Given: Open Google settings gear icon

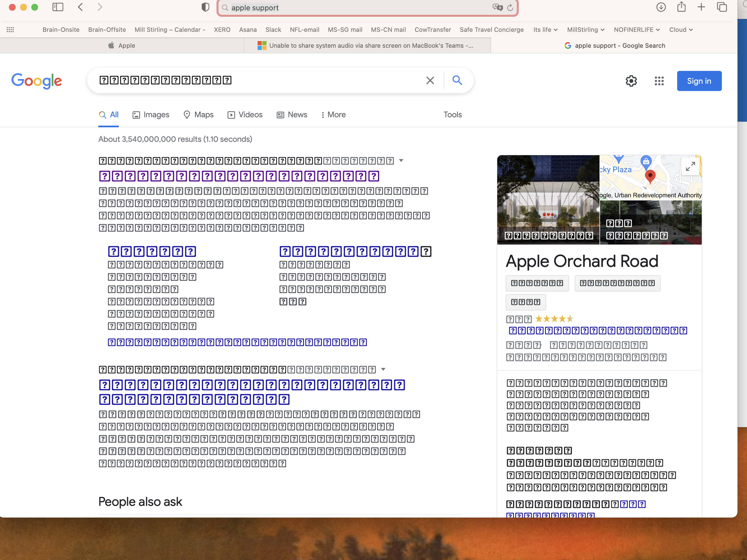Looking at the screenshot, I should (631, 81).
